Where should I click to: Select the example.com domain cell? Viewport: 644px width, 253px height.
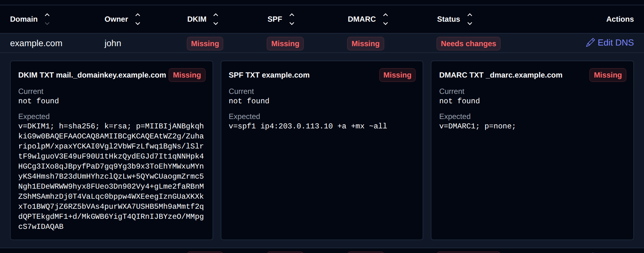click(x=36, y=43)
